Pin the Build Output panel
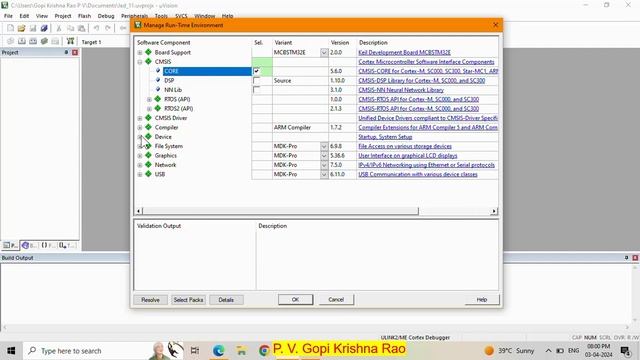 coord(627,258)
